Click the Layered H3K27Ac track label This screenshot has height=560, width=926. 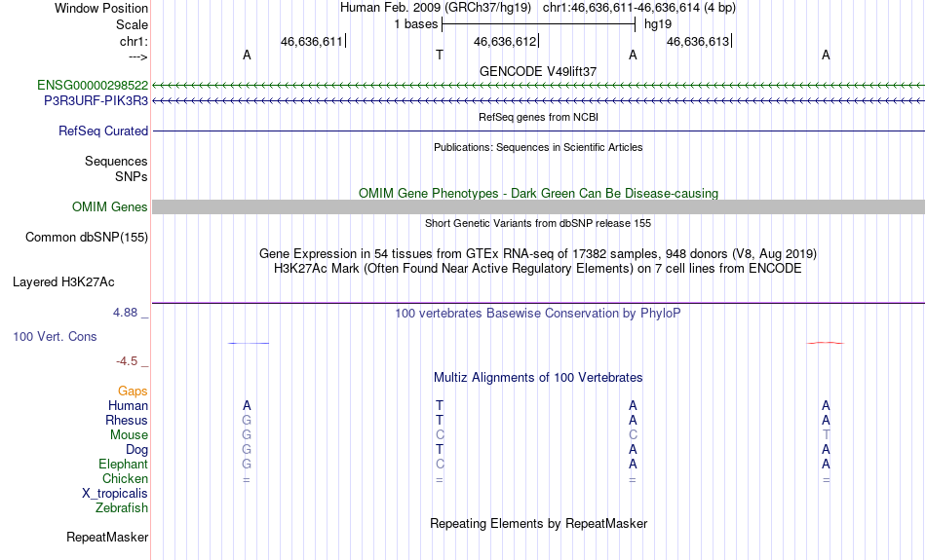pyautogui.click(x=63, y=282)
